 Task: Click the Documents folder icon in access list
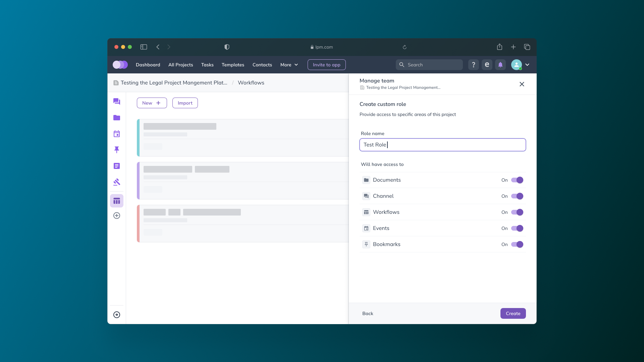pos(366,180)
